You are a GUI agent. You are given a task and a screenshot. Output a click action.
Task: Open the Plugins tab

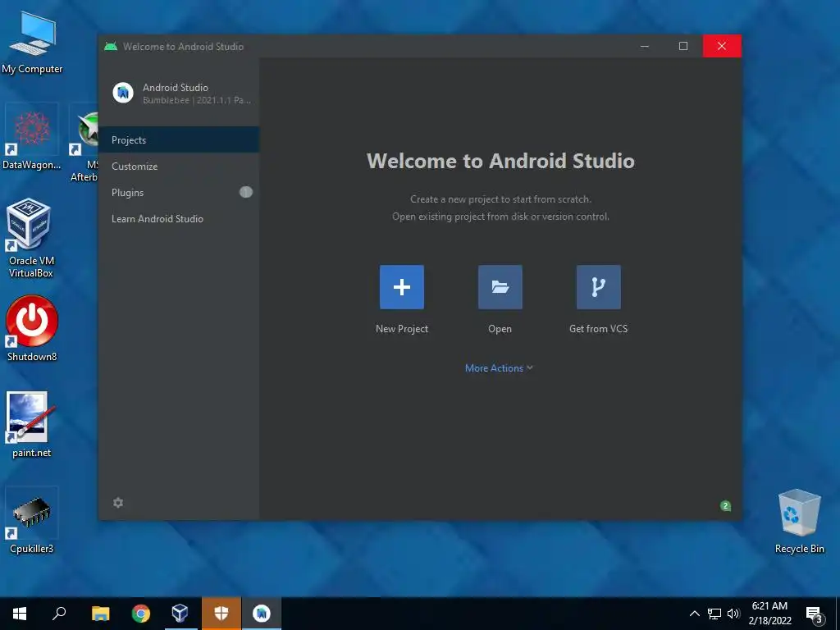(x=179, y=192)
